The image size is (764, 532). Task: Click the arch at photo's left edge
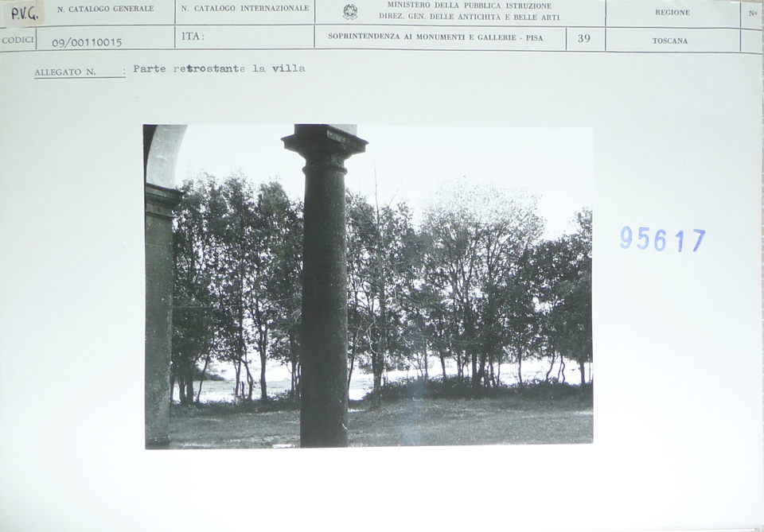point(163,156)
